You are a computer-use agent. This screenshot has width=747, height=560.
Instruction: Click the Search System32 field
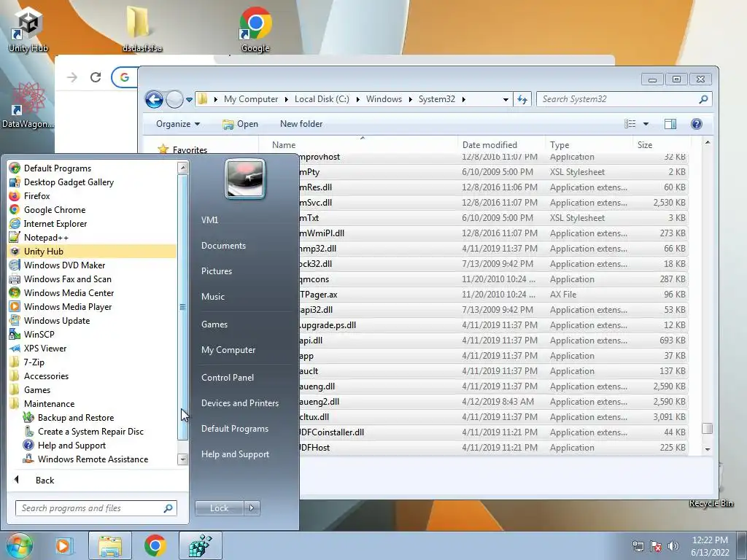click(x=624, y=99)
